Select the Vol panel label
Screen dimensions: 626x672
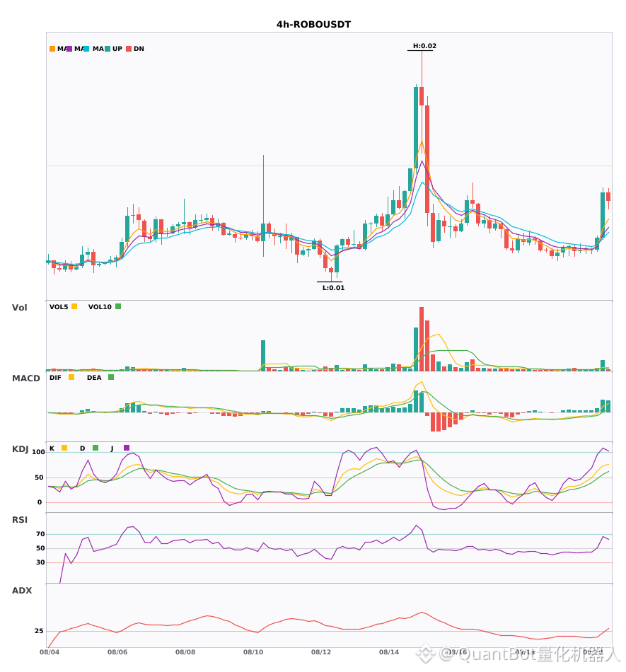19,307
